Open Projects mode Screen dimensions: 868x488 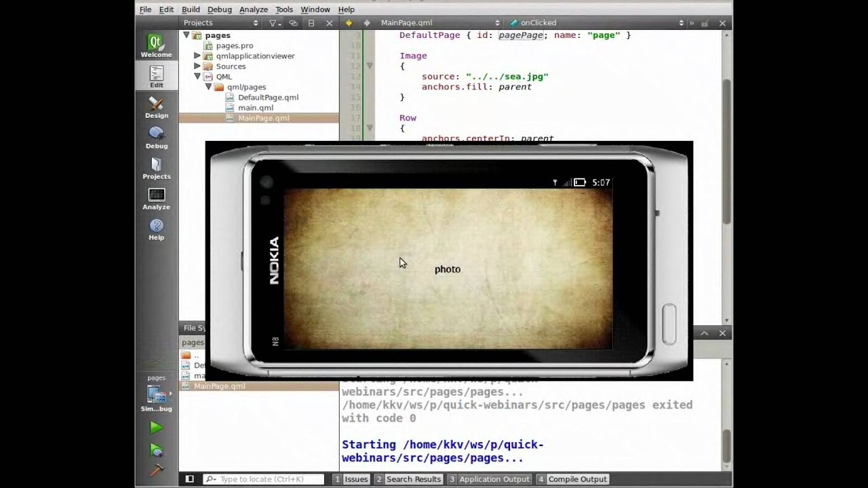pos(157,168)
